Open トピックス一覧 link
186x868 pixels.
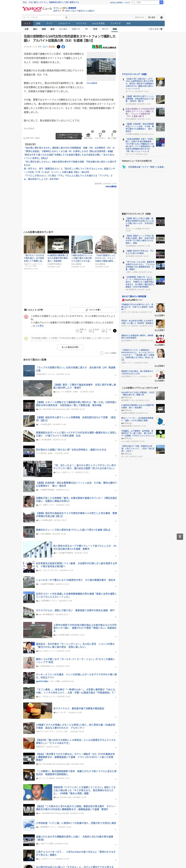[155, 29]
